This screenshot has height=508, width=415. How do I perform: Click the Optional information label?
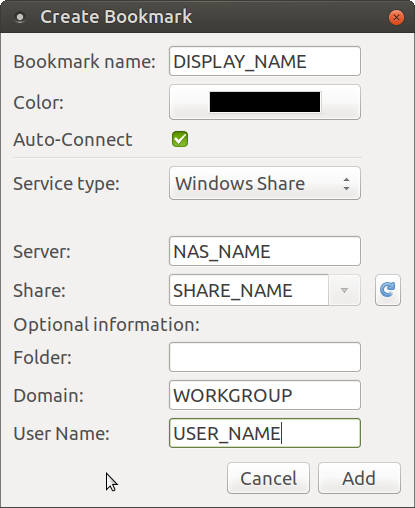pos(106,324)
